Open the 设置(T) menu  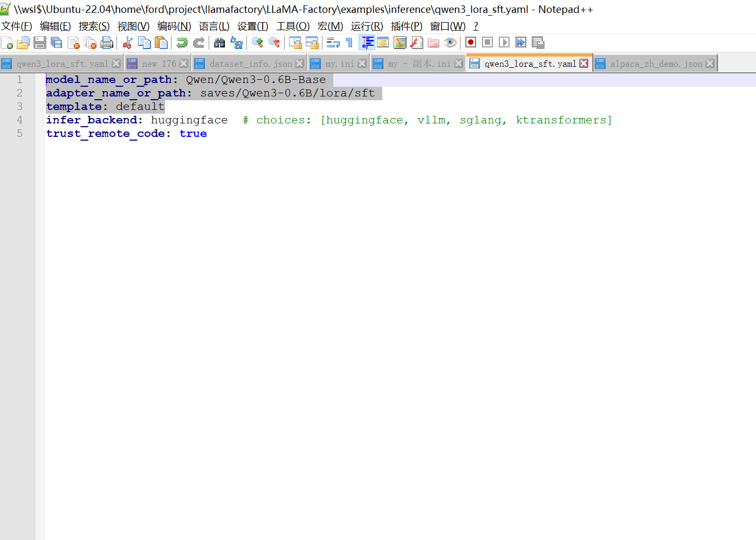coord(253,26)
